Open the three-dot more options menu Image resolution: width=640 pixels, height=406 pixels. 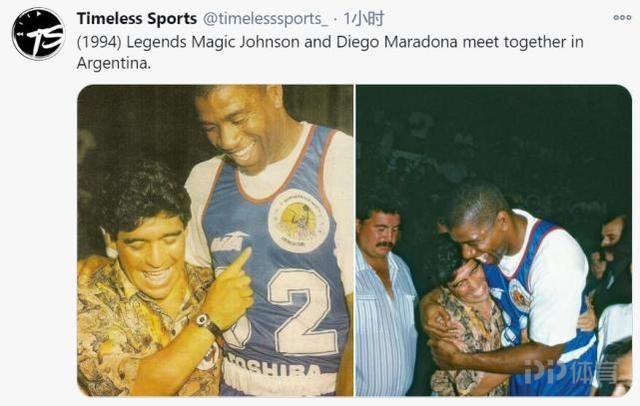[x=622, y=18]
